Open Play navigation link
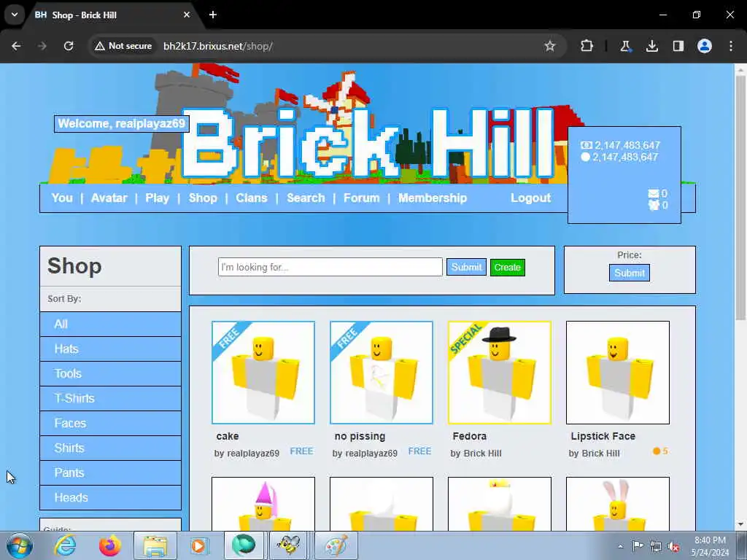Screen dimensions: 747x560 coord(158,198)
